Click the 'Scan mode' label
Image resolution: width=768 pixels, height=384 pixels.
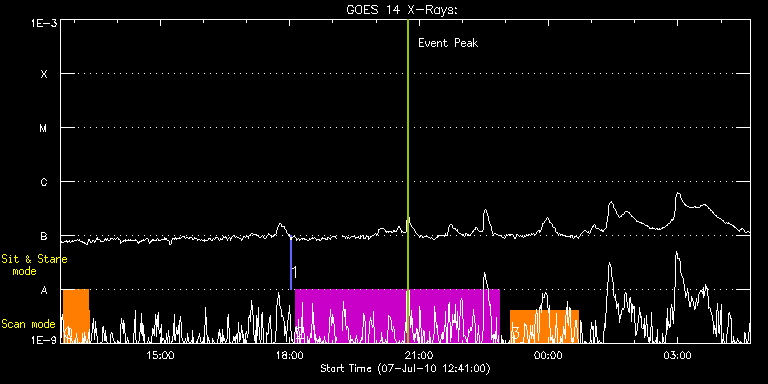[x=28, y=324]
